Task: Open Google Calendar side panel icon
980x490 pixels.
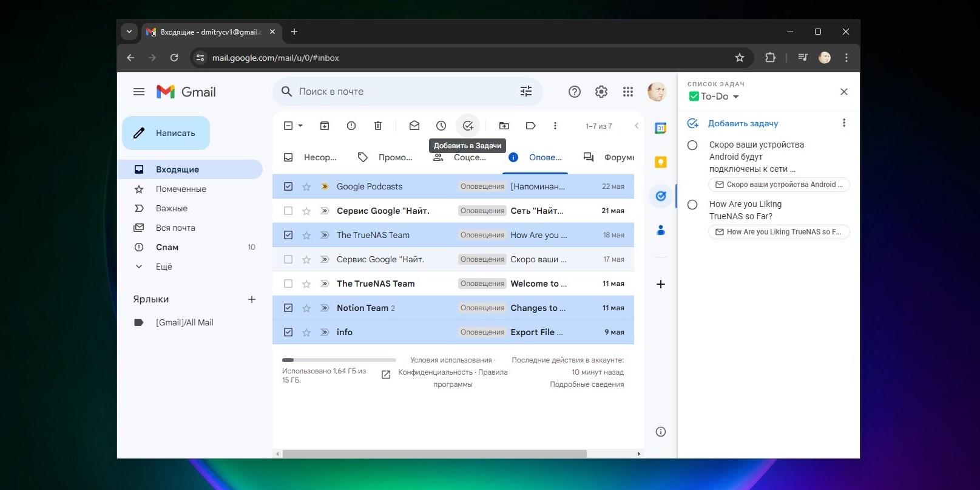Action: [661, 128]
